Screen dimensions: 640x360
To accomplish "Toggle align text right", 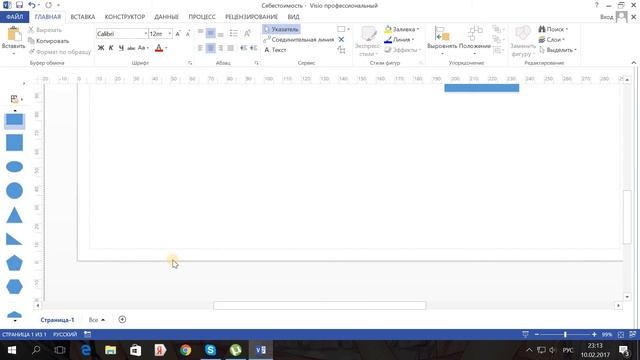I will [220, 48].
